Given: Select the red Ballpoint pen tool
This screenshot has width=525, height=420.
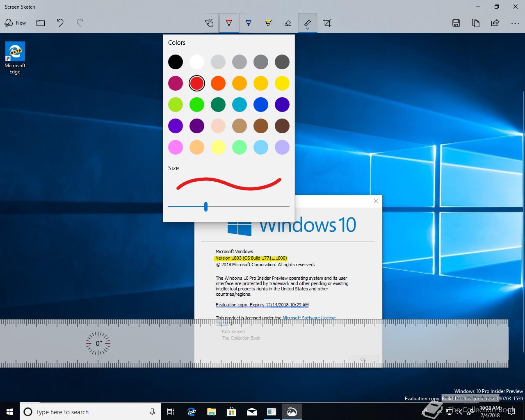Looking at the screenshot, I should (x=229, y=23).
